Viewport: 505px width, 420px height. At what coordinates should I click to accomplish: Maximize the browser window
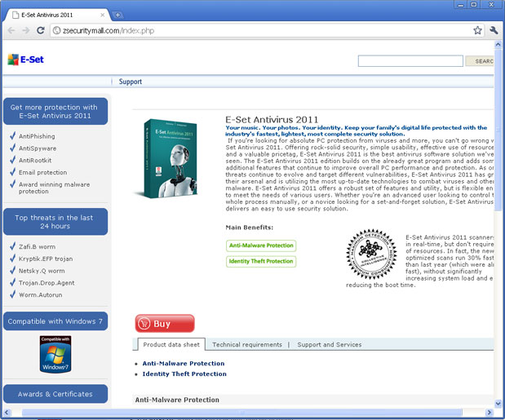(x=474, y=5)
